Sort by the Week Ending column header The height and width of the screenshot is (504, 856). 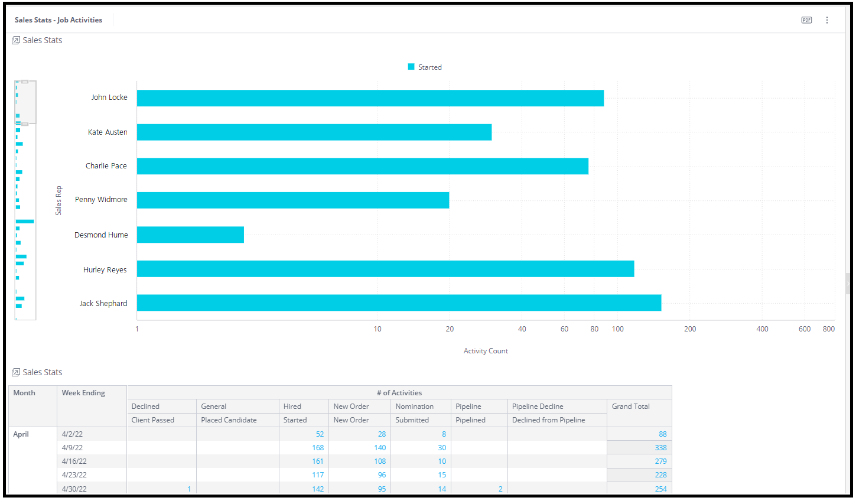83,393
